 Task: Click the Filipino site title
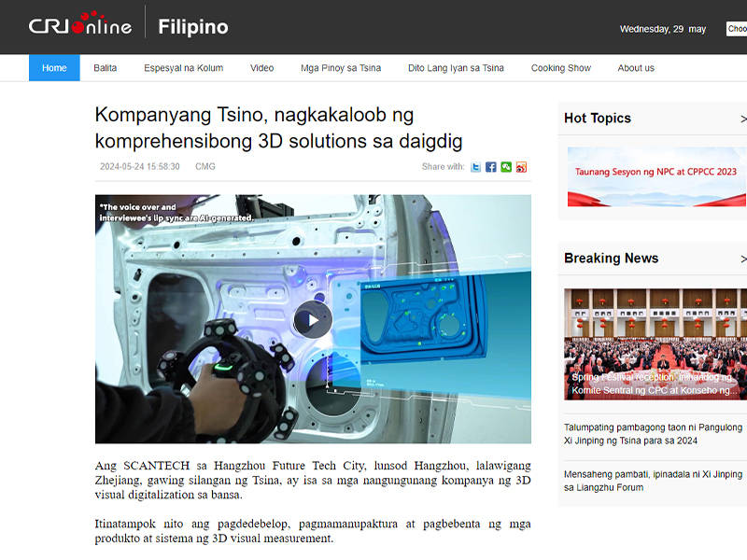193,27
